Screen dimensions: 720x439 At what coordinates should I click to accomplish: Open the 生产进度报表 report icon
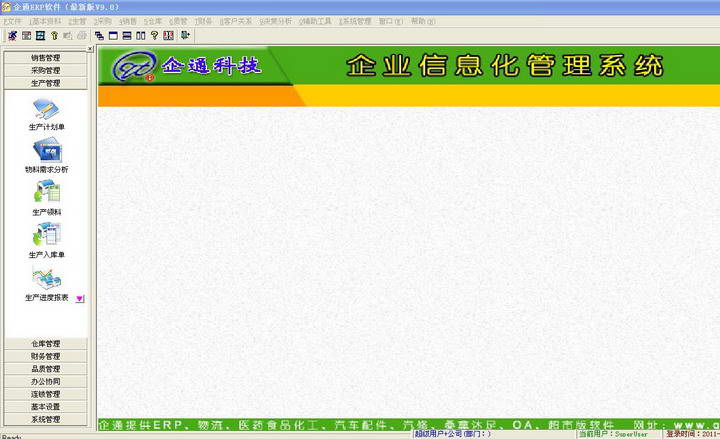46,279
